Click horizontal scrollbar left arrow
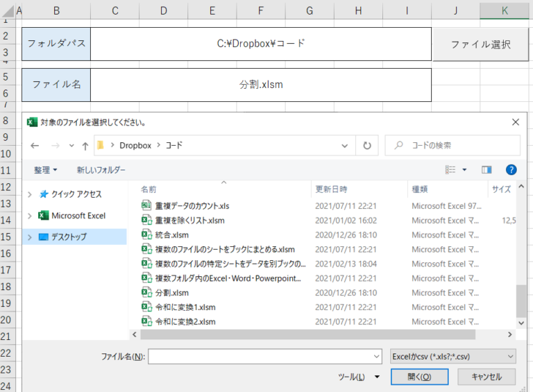 point(135,334)
